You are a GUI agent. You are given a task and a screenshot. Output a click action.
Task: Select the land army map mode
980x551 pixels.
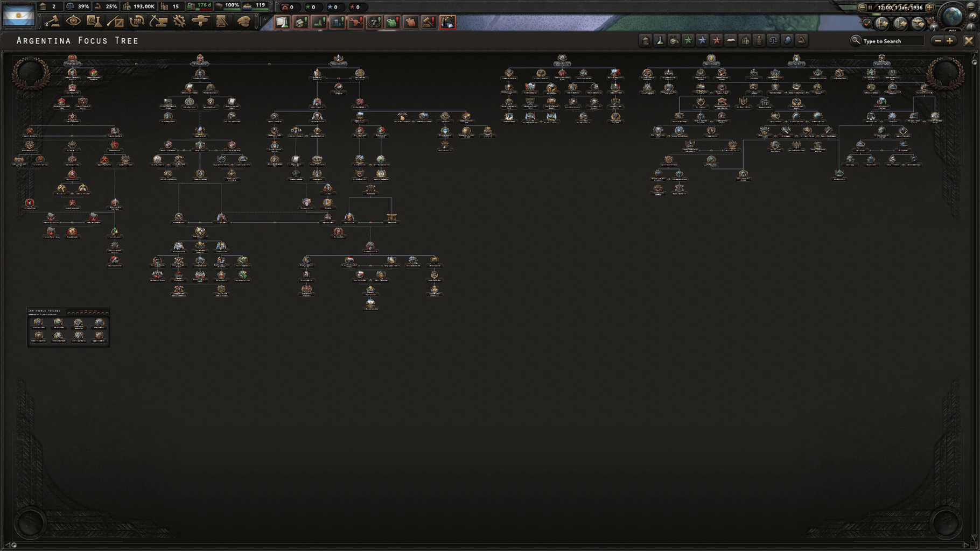pos(882,24)
